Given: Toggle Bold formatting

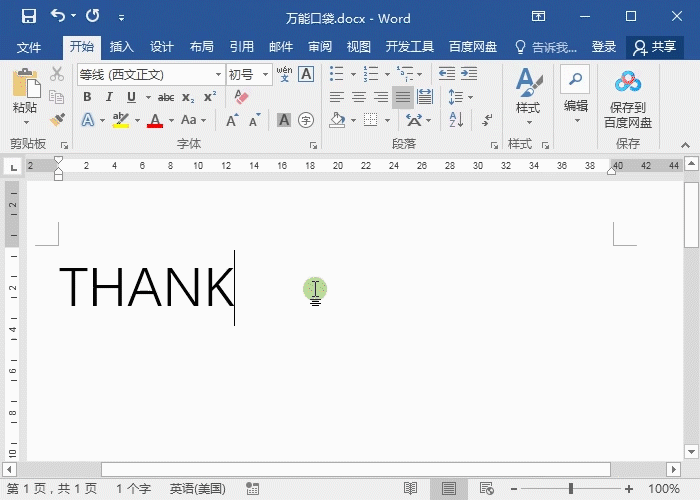Looking at the screenshot, I should pyautogui.click(x=87, y=97).
